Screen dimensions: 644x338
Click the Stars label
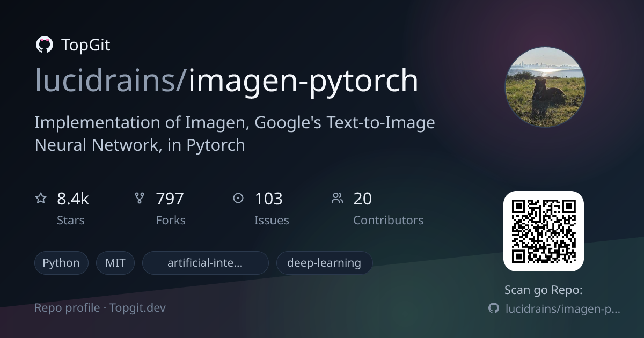pyautogui.click(x=71, y=221)
